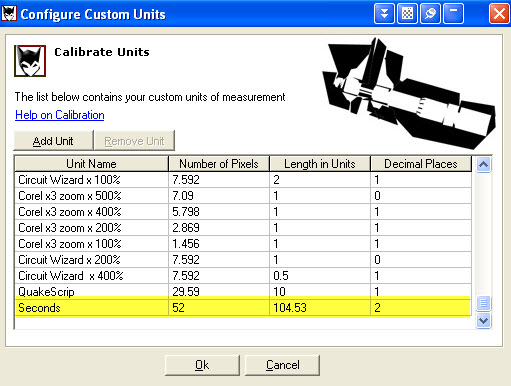Click the Remove Unit button
511x386 pixels.
pos(134,141)
